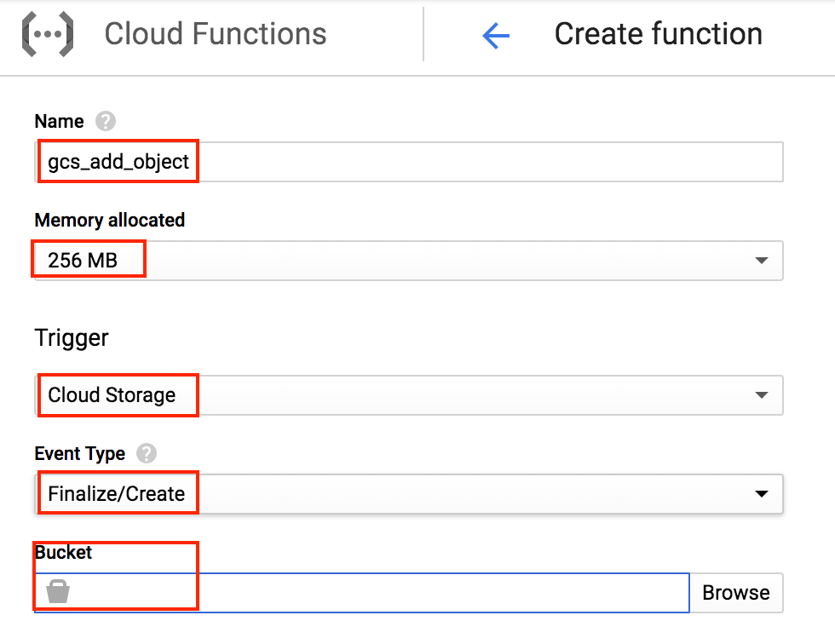The width and height of the screenshot is (835, 644).
Task: Select the 256 MB memory value
Action: [81, 260]
